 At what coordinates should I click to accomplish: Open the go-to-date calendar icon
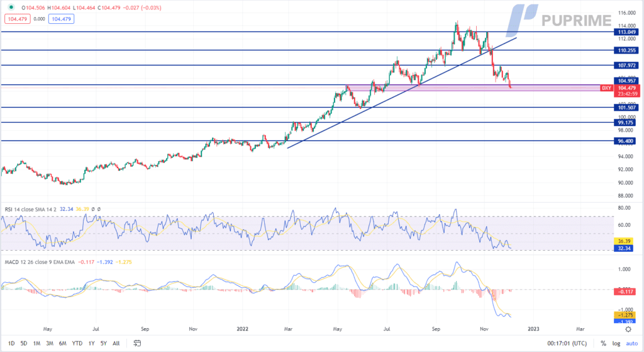pyautogui.click(x=137, y=343)
